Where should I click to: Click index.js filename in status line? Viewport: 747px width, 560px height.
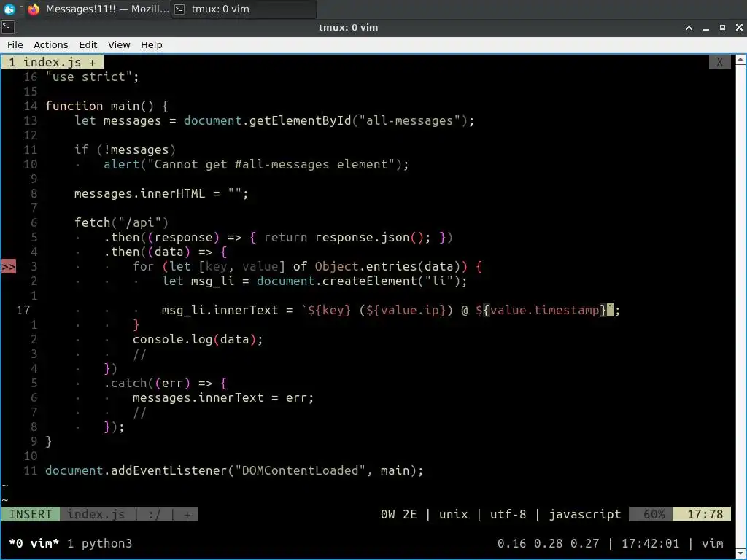coord(96,514)
